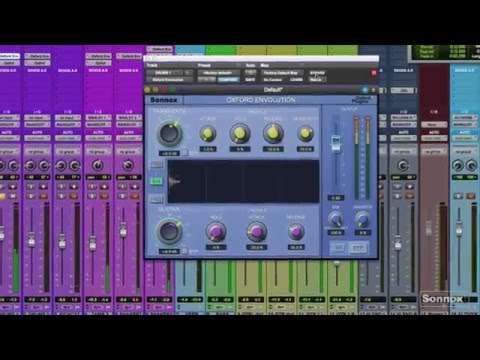Click the Output level value field under fader

coord(336,198)
